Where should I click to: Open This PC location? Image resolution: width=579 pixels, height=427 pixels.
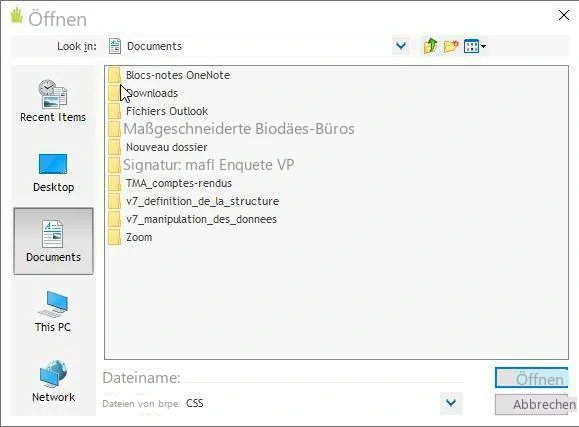pos(53,311)
